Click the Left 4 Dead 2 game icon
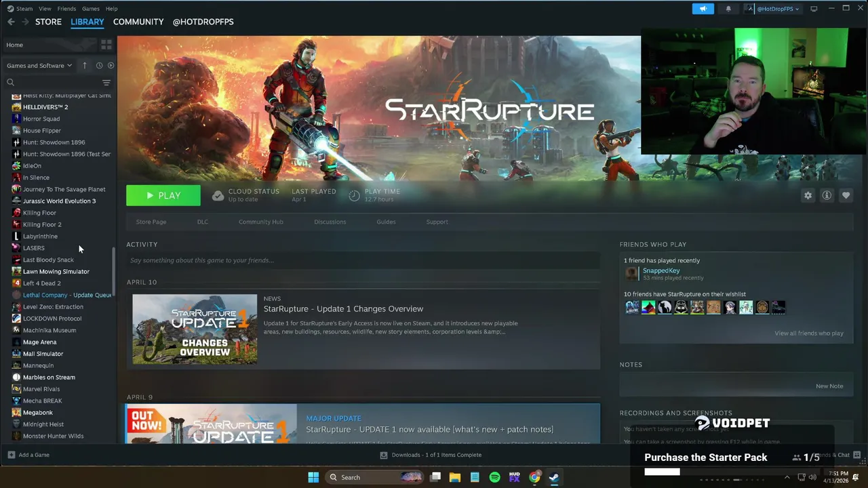 coord(16,283)
